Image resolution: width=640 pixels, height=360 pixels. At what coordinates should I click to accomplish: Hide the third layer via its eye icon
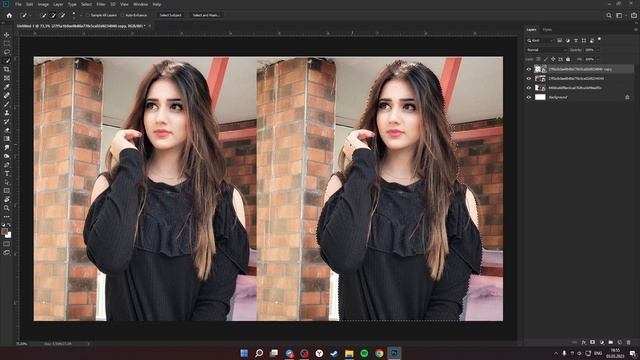click(x=529, y=88)
